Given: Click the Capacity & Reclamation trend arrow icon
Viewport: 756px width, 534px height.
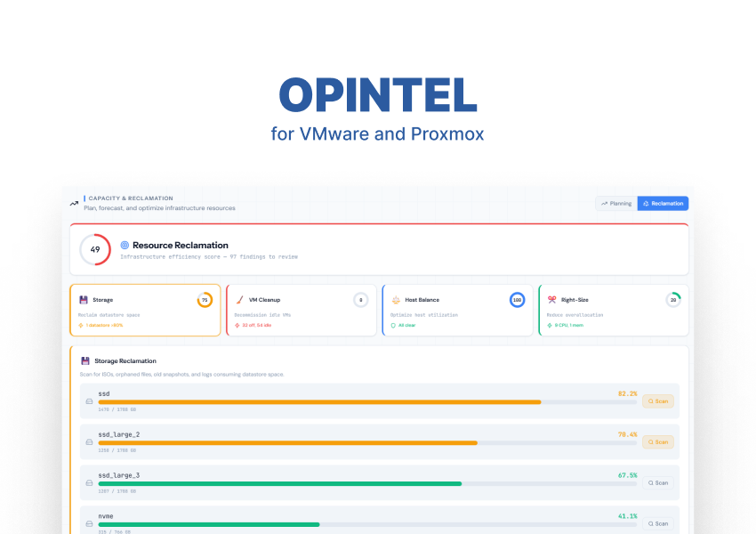Looking at the screenshot, I should (x=74, y=204).
